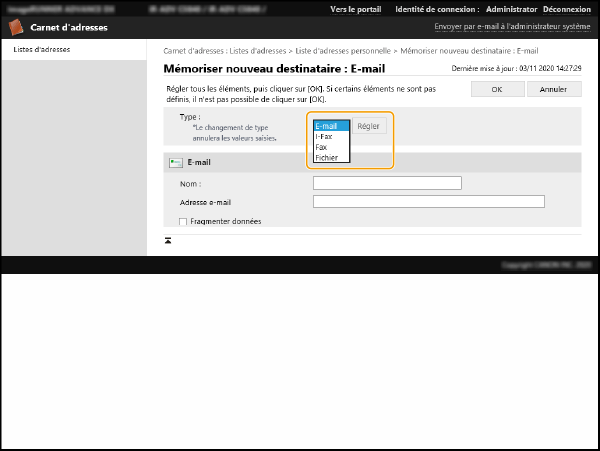
Task: Focus the Adresse e-mail input field
Action: pyautogui.click(x=428, y=201)
